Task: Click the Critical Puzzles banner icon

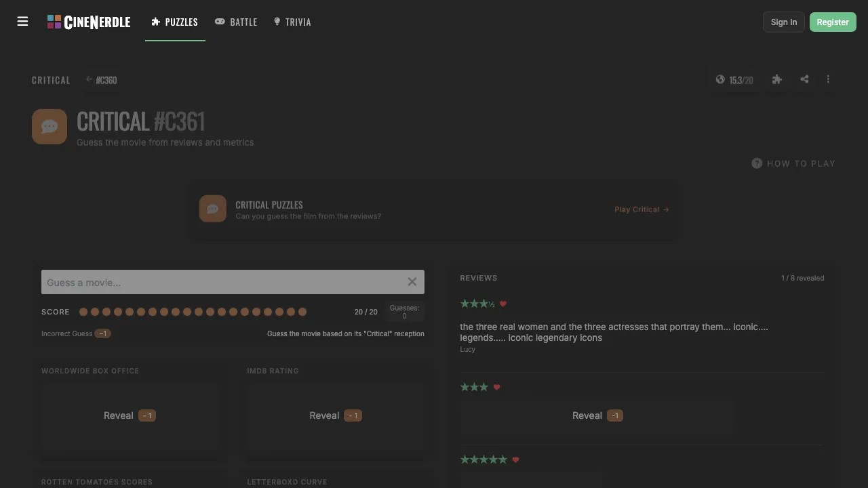Action: [213, 209]
